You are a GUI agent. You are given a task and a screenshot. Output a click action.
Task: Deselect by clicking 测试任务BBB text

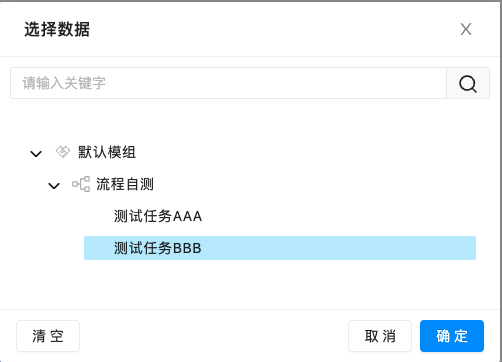pos(158,248)
